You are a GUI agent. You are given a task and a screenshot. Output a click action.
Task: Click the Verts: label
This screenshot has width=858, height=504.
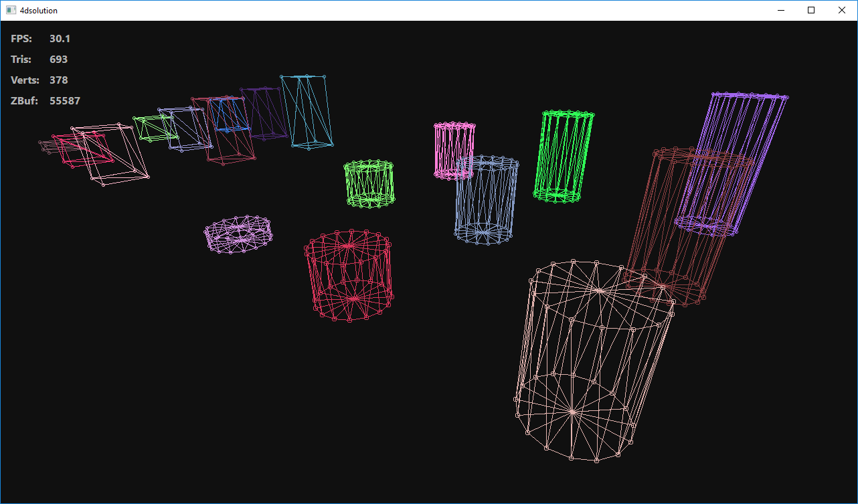coord(25,80)
